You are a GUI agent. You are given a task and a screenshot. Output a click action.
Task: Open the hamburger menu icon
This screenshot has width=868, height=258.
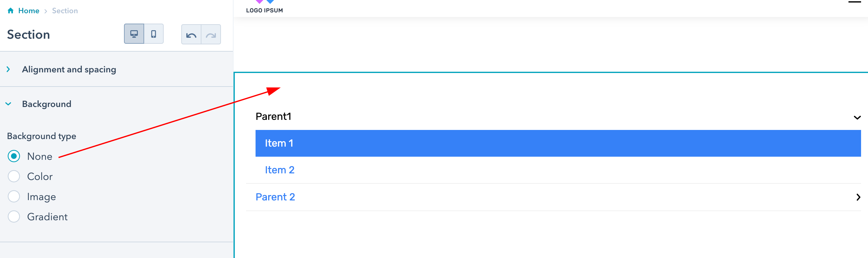coord(854,2)
